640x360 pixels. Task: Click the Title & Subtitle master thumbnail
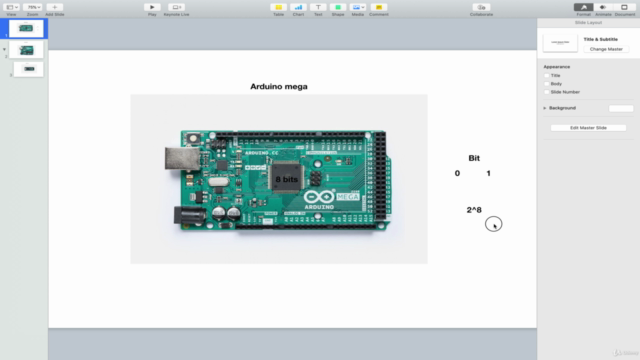pos(560,42)
